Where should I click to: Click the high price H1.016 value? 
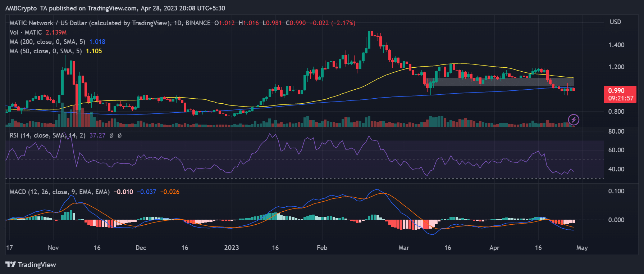pyautogui.click(x=249, y=23)
